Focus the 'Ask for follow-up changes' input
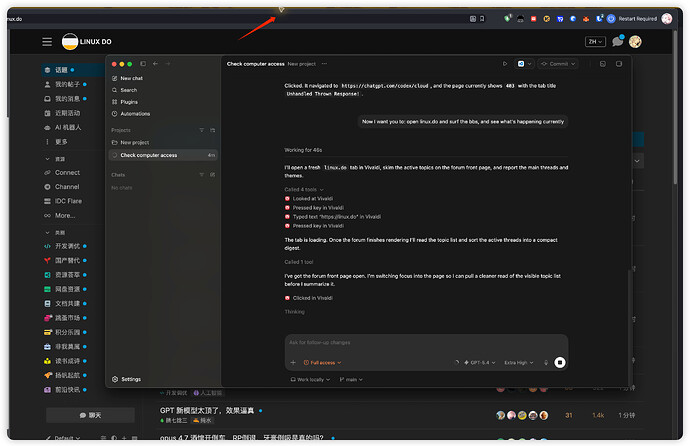This screenshot has height=446, width=690. [426, 343]
